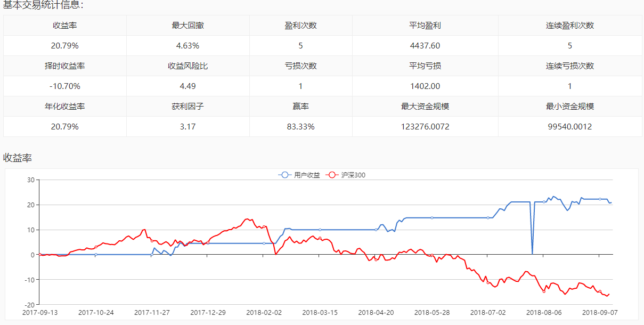
Task: Select the 赢率 table header cell
Action: click(300, 106)
